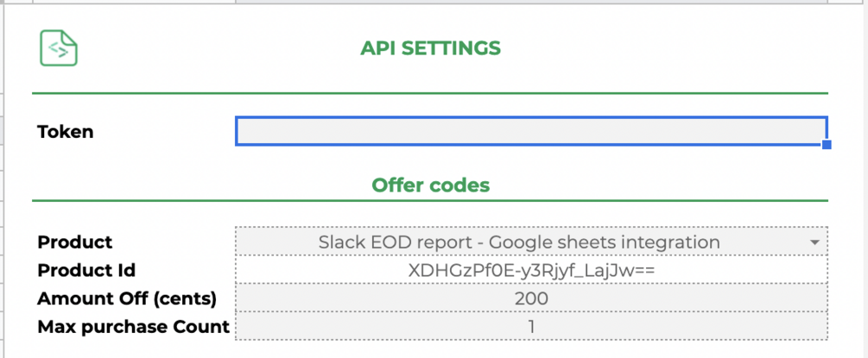Select the Max purchase Count value cell
Viewport: 868px width, 358px height.
pos(530,327)
